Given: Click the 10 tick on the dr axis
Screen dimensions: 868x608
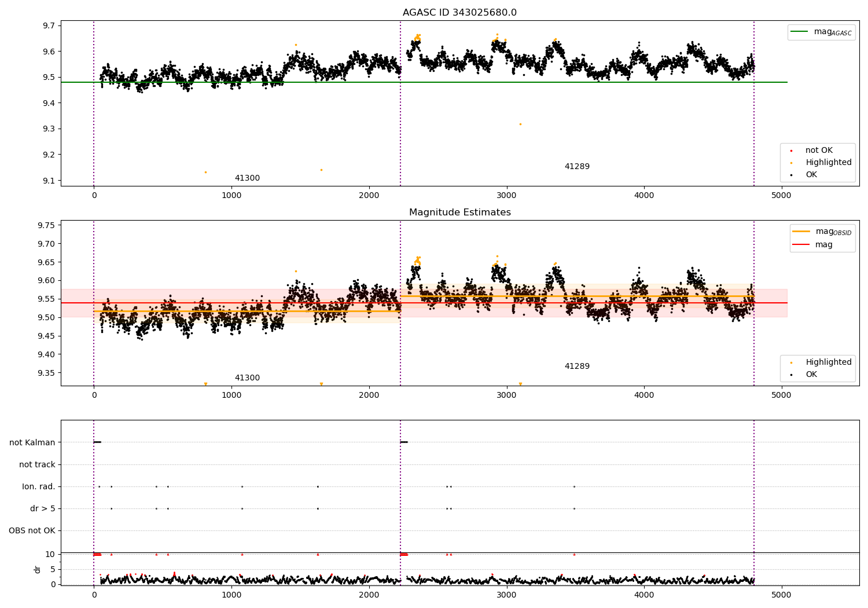Looking at the screenshot, I should click(x=50, y=554).
